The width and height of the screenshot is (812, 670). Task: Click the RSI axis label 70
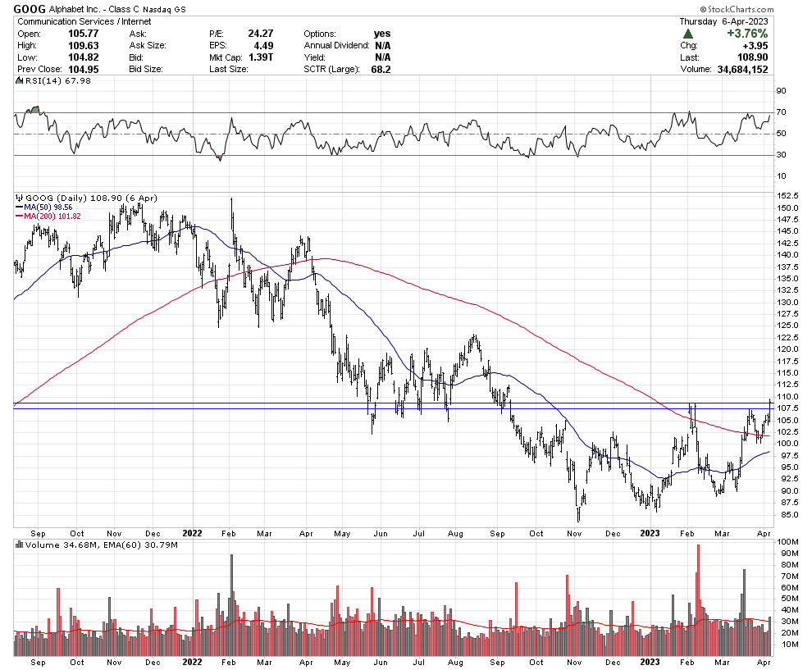pos(781,112)
